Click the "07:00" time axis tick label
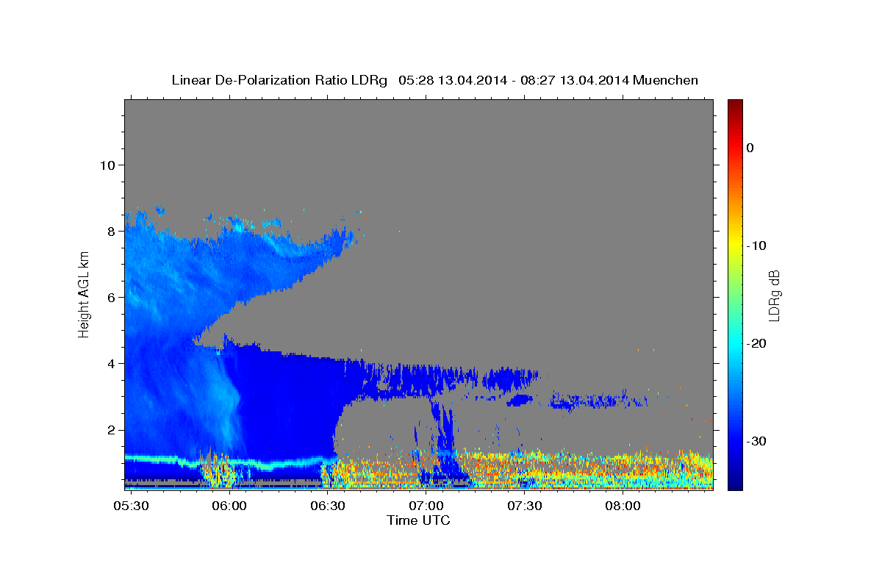This screenshot has height=588, width=882. point(426,506)
